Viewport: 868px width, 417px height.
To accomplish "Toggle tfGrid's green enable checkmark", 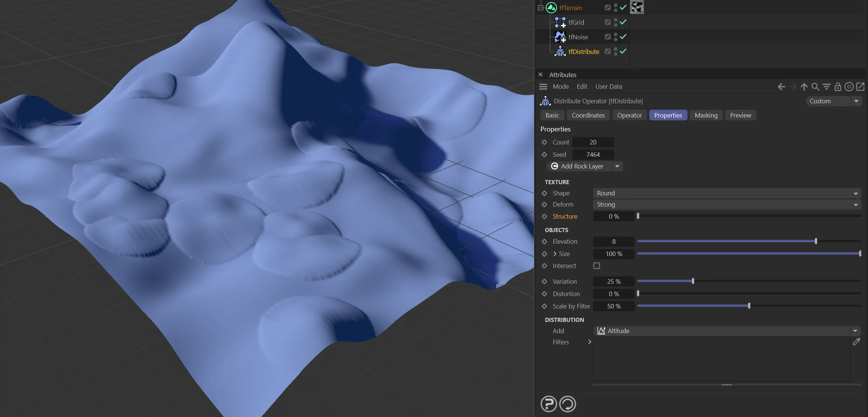I will click(623, 22).
